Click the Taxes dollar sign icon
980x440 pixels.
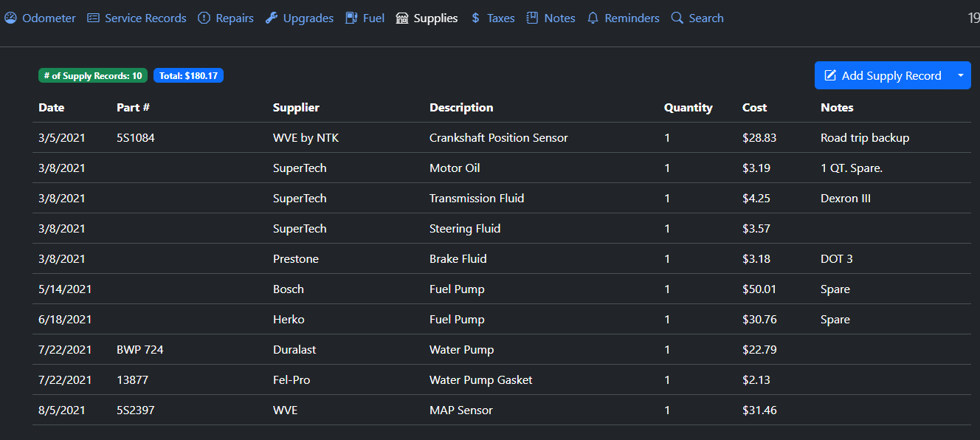tap(475, 18)
